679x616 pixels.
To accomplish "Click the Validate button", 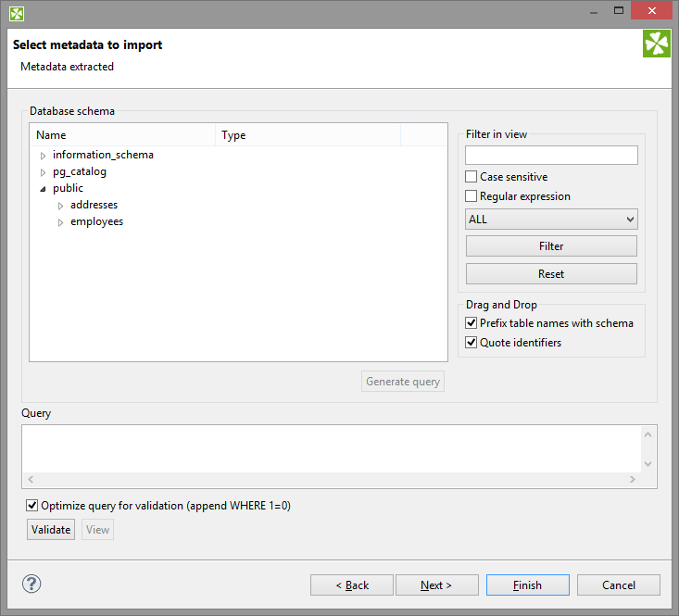I will coord(51,530).
